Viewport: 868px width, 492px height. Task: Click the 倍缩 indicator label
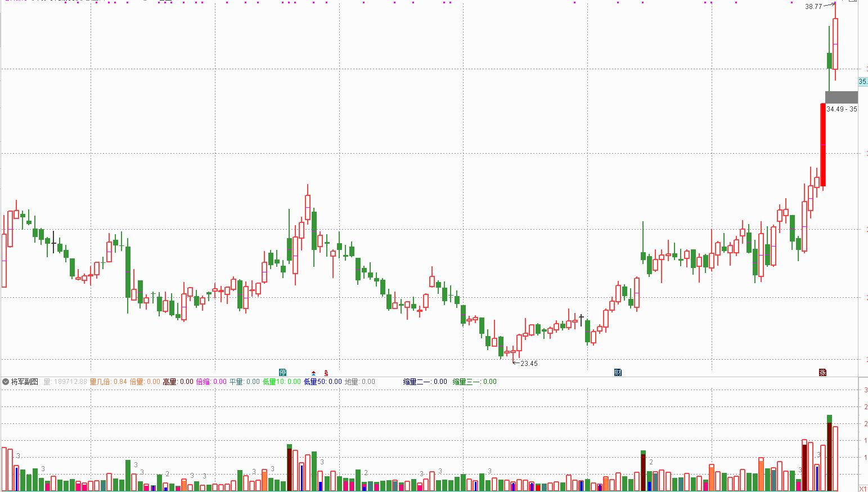click(x=203, y=382)
